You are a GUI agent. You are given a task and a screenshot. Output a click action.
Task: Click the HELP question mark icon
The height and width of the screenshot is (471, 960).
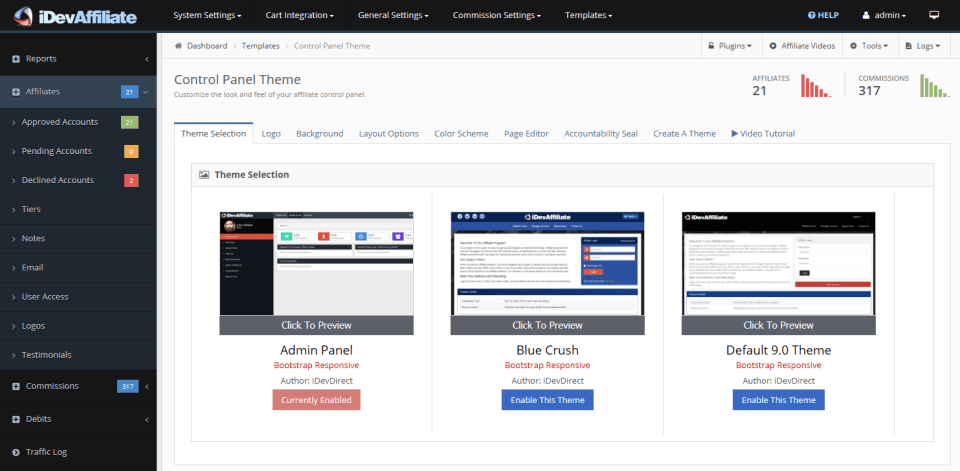[x=812, y=15]
